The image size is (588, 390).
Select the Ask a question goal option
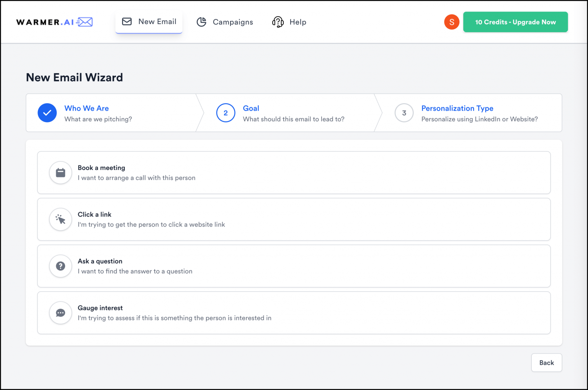click(x=293, y=266)
